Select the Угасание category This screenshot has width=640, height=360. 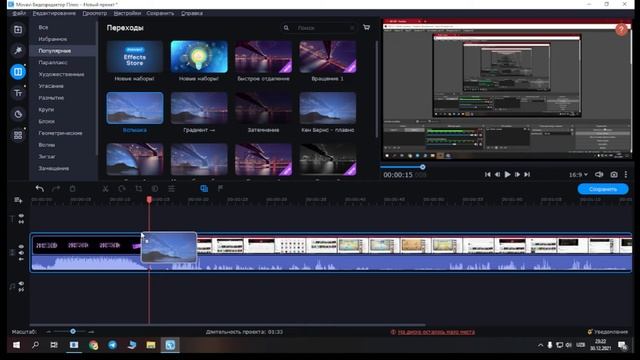[51, 86]
